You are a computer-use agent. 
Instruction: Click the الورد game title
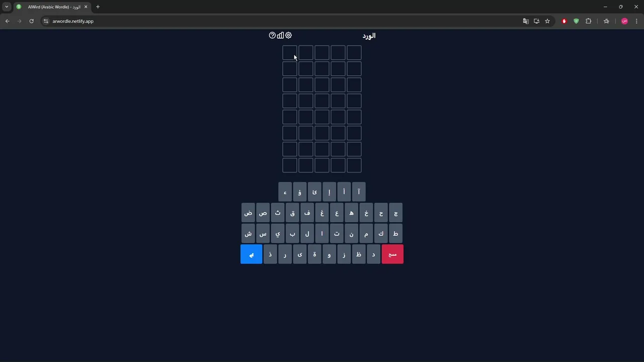click(369, 36)
